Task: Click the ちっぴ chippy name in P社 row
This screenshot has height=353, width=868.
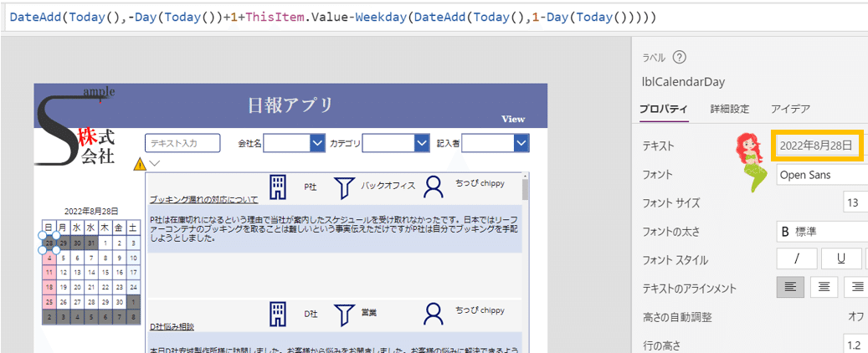Action: (480, 183)
